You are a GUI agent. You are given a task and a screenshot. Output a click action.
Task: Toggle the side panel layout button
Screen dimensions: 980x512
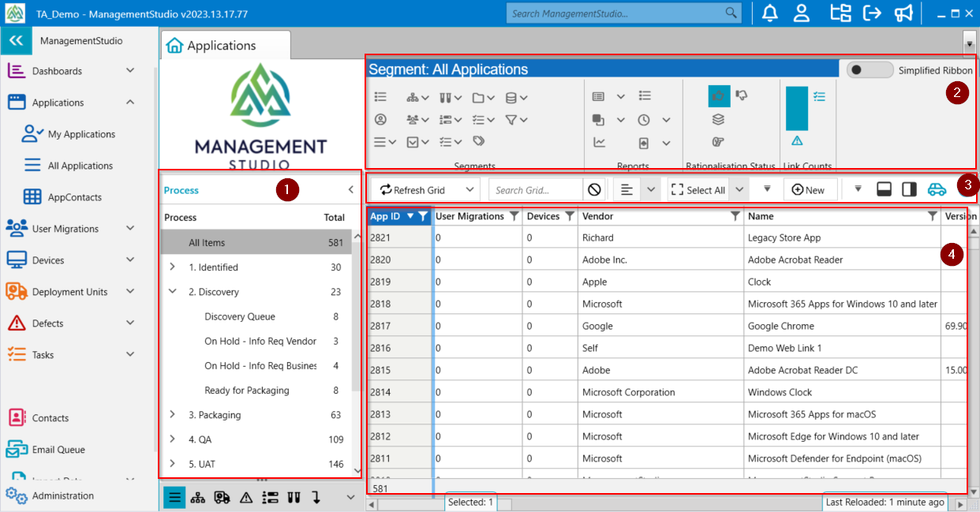click(909, 189)
